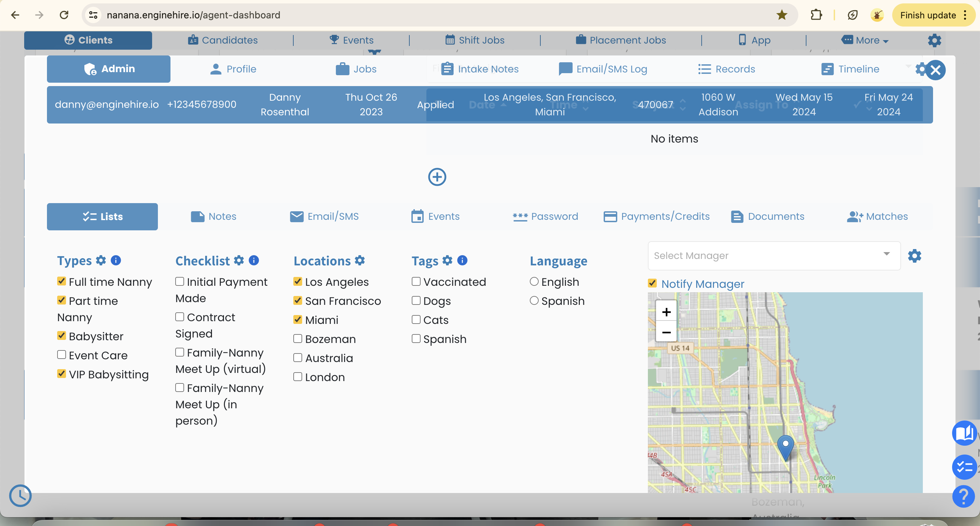
Task: Uncheck the Babysitter type
Action: pos(62,335)
